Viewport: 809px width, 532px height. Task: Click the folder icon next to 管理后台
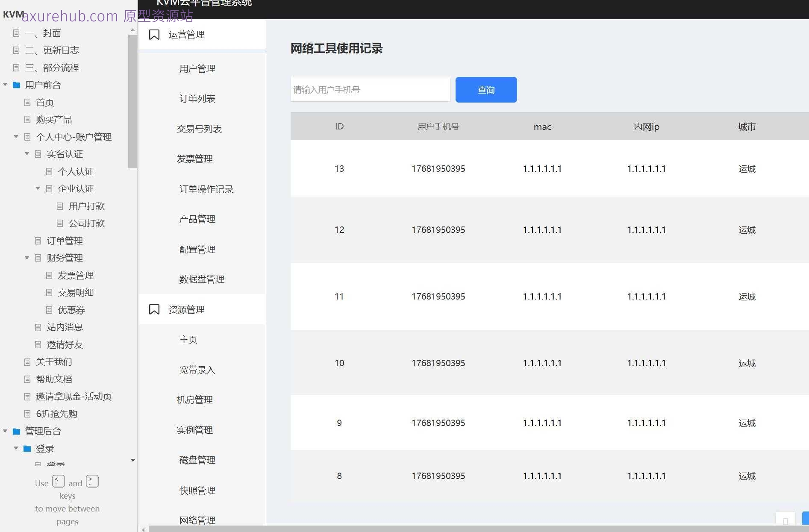[16, 431]
